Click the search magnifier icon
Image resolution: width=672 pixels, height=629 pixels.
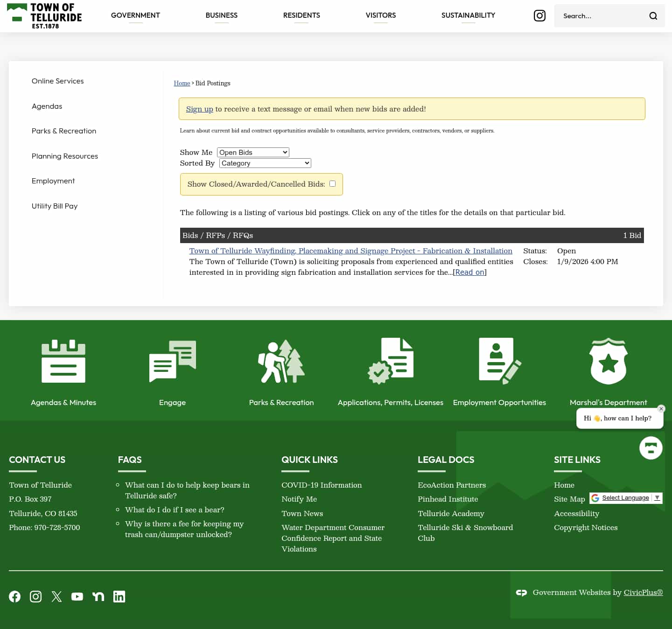[653, 15]
